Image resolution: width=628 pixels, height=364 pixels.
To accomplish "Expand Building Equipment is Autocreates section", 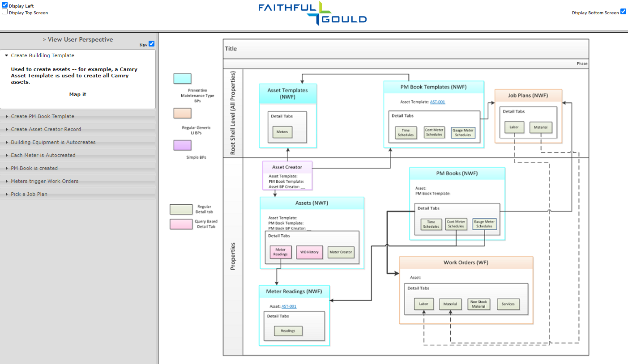I will [x=53, y=142].
